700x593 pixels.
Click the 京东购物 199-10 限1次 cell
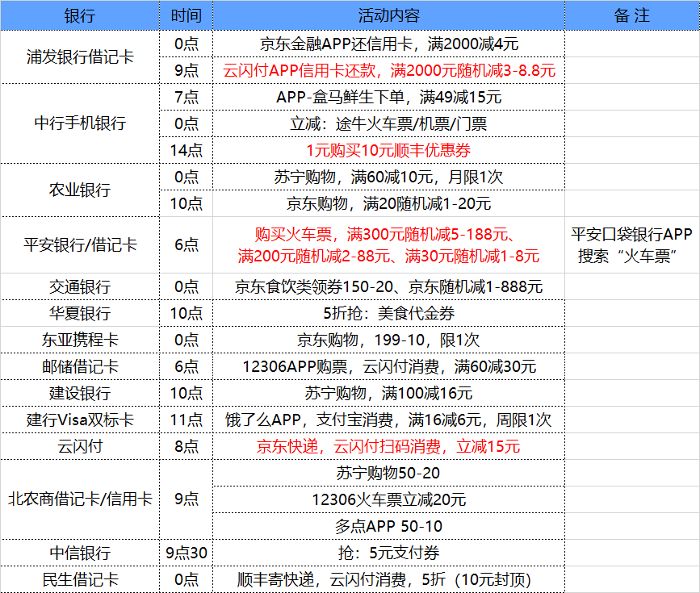(389, 340)
